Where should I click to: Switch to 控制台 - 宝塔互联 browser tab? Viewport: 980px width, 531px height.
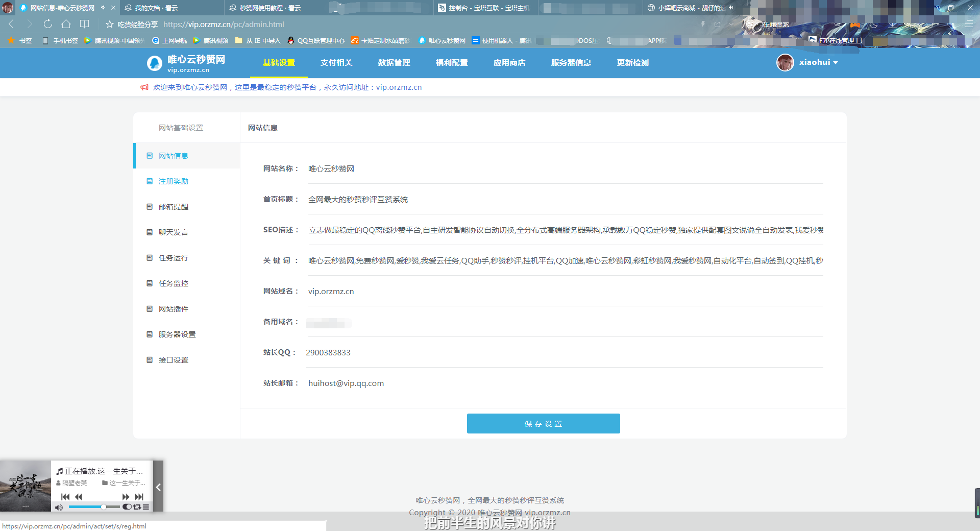point(485,8)
